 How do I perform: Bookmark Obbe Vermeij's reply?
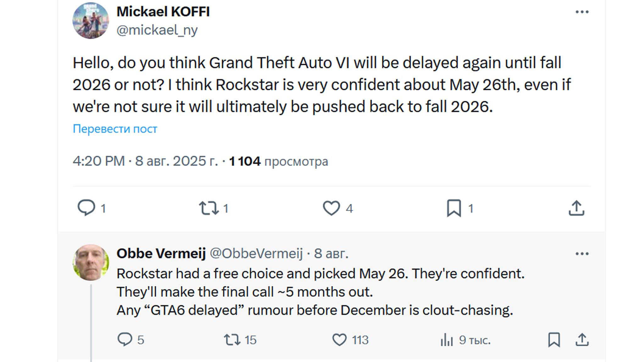[x=554, y=340]
